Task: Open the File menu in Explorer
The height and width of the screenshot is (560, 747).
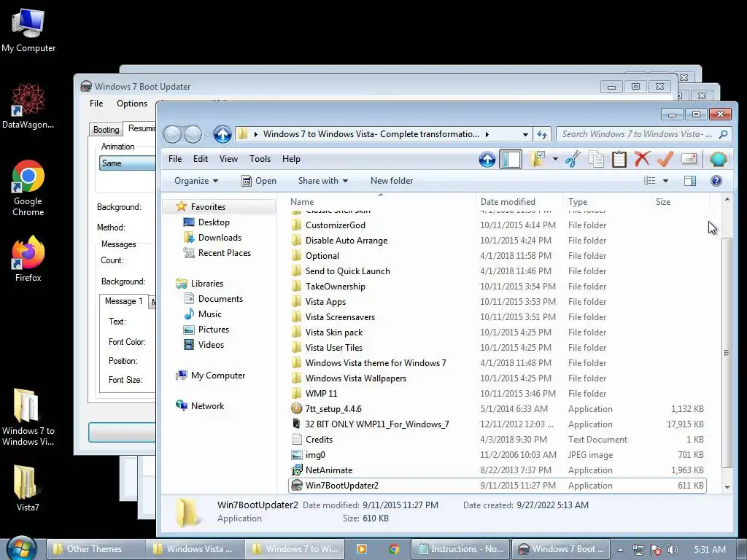Action: click(175, 159)
